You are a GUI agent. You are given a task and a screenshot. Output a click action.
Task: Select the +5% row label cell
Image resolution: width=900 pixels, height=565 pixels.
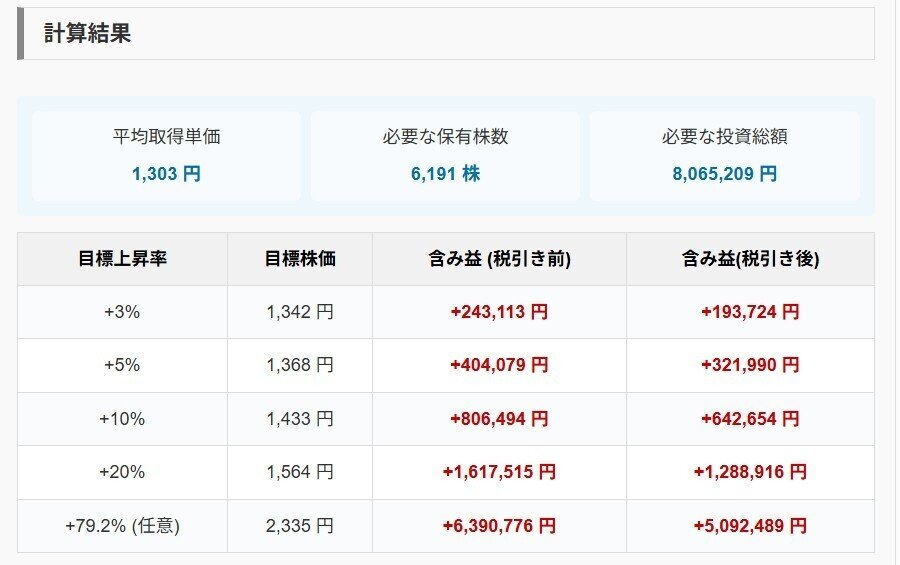(x=122, y=365)
